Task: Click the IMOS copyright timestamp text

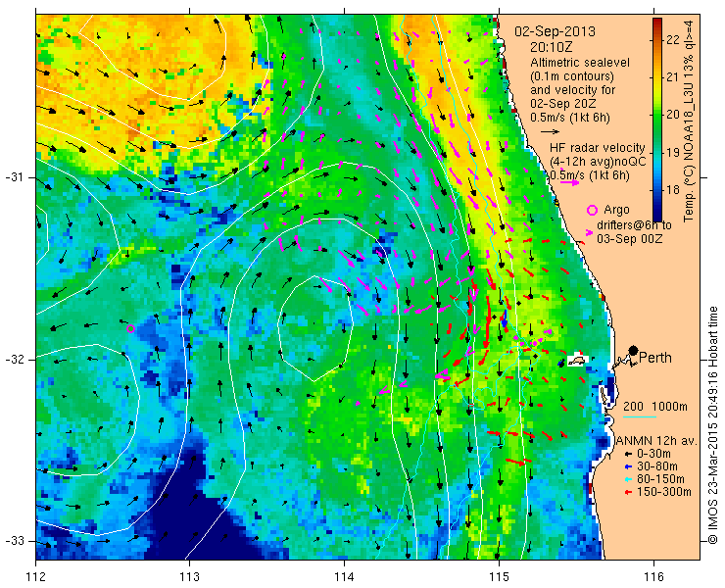Action: click(x=713, y=425)
